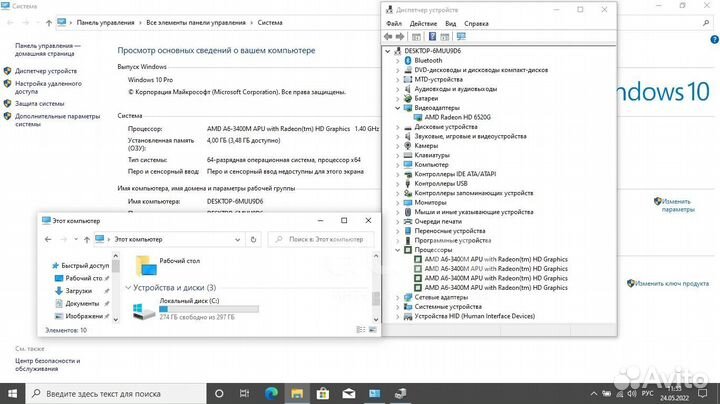
Task: Collapse the Процессоры node
Action: 398,250
